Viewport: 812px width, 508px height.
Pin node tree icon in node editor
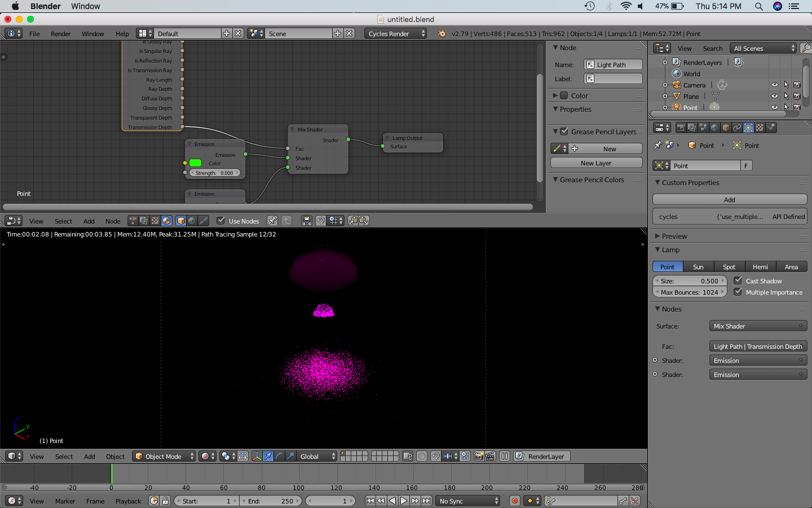(272, 221)
